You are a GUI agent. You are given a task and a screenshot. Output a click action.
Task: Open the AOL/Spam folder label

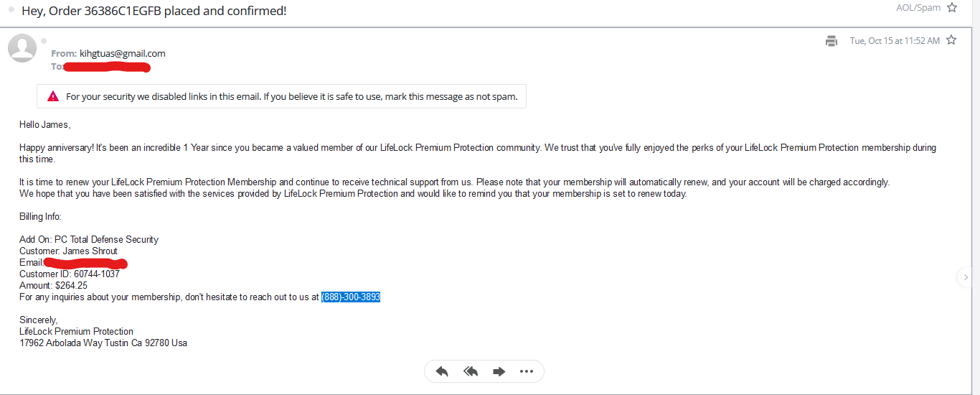[x=918, y=8]
